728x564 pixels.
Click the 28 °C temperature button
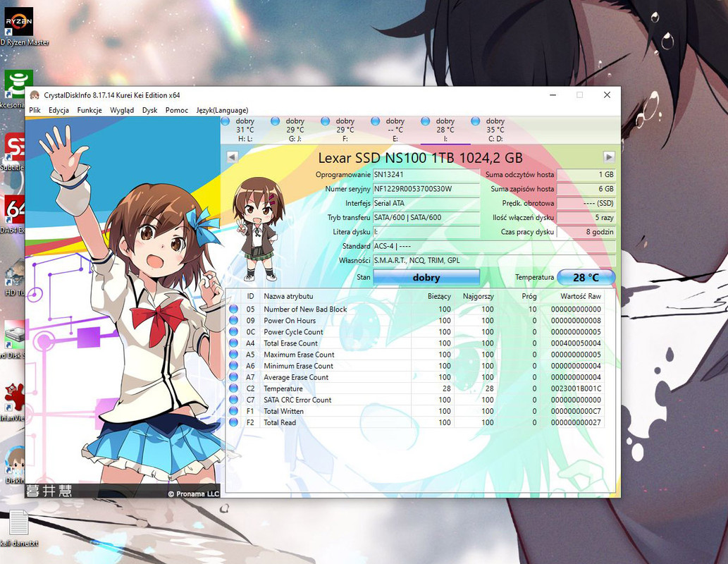coord(586,277)
